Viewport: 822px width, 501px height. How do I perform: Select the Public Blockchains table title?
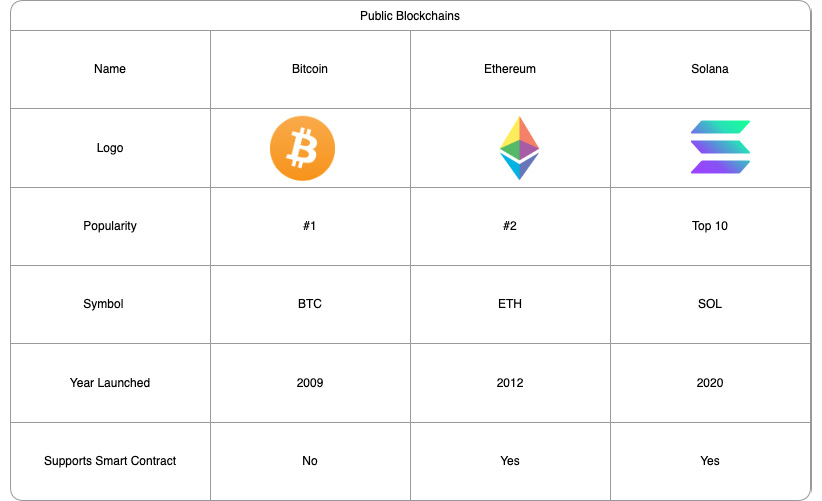(410, 16)
